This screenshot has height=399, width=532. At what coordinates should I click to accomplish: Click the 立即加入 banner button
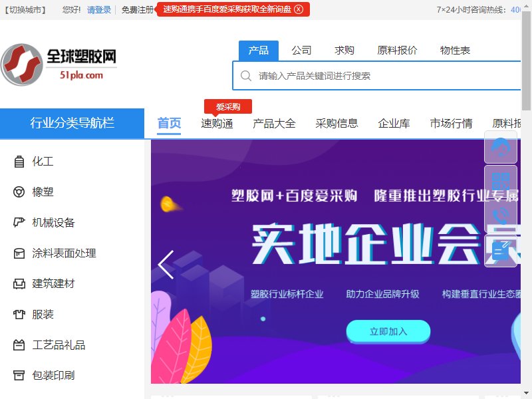(x=388, y=331)
